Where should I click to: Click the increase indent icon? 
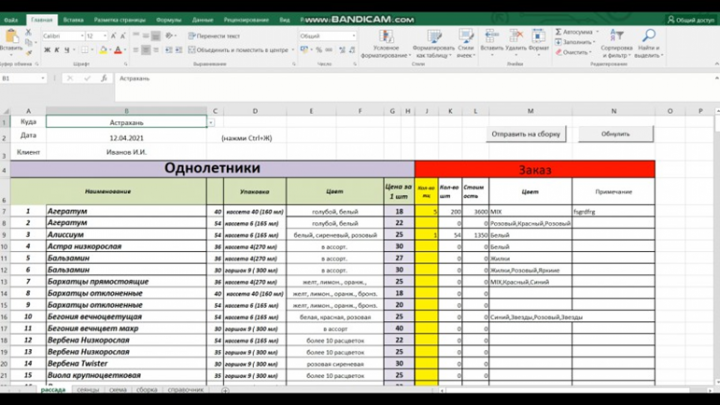tap(179, 50)
